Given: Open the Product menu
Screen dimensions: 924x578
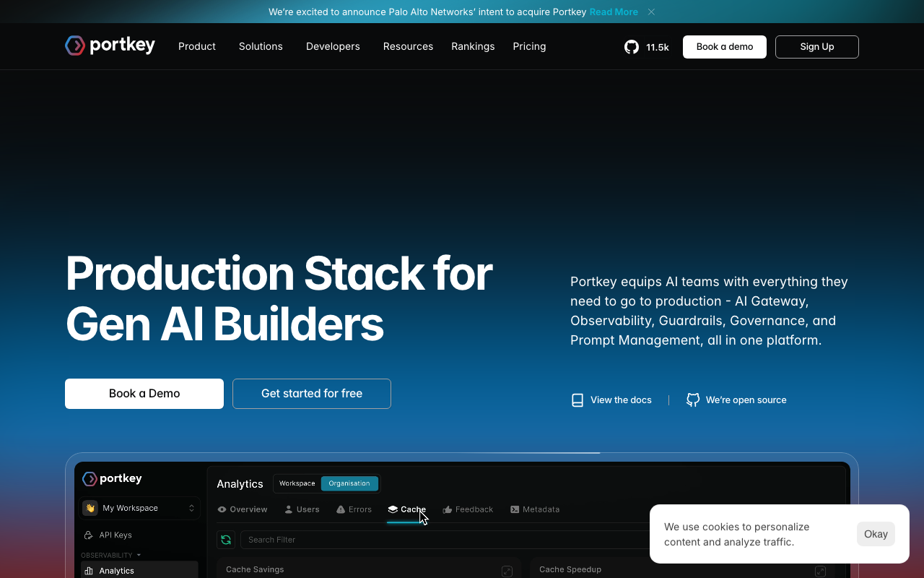Looking at the screenshot, I should pyautogui.click(x=197, y=46).
